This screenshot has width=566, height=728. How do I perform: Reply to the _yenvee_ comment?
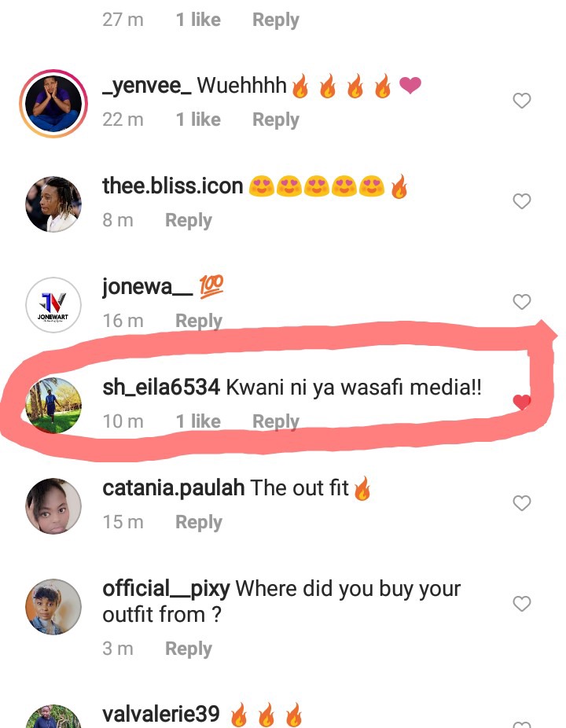(x=276, y=120)
